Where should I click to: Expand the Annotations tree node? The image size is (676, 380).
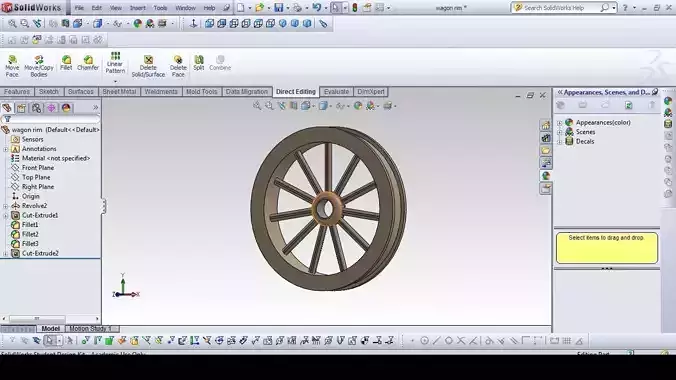point(6,149)
